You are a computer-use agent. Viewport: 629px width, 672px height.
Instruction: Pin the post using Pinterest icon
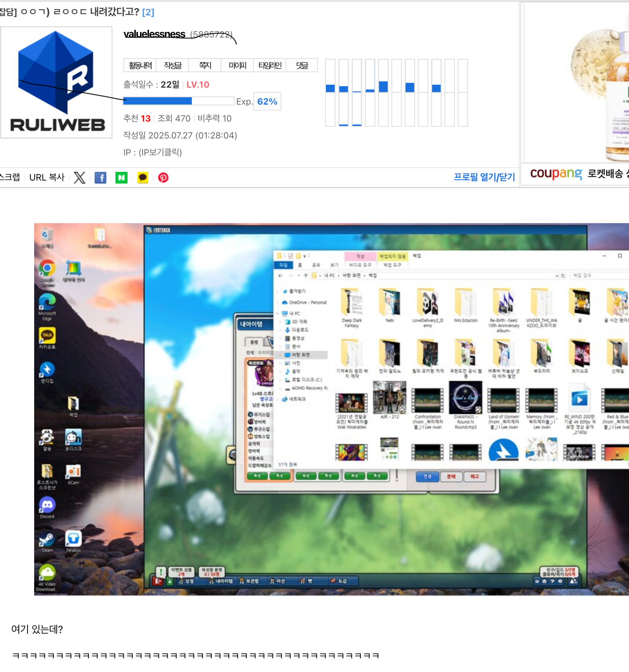[163, 178]
